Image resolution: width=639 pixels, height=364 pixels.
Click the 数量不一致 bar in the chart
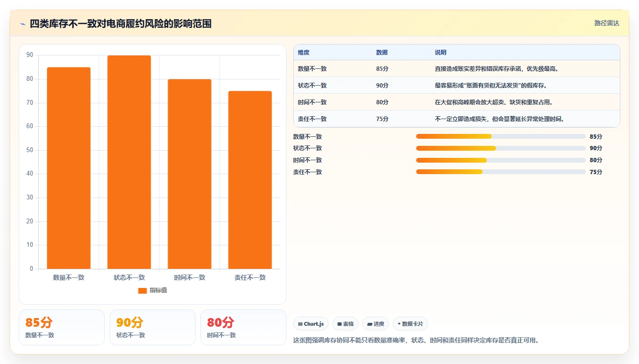click(x=68, y=168)
